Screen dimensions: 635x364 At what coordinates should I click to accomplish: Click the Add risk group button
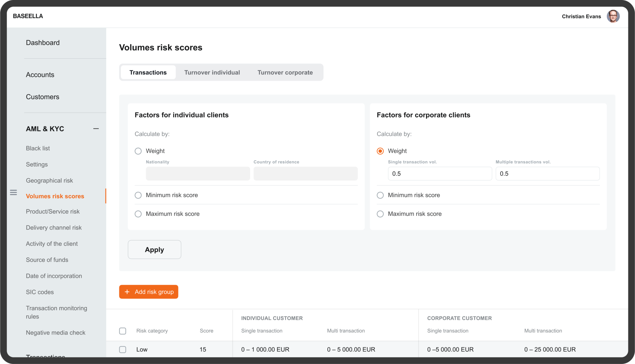(x=149, y=292)
